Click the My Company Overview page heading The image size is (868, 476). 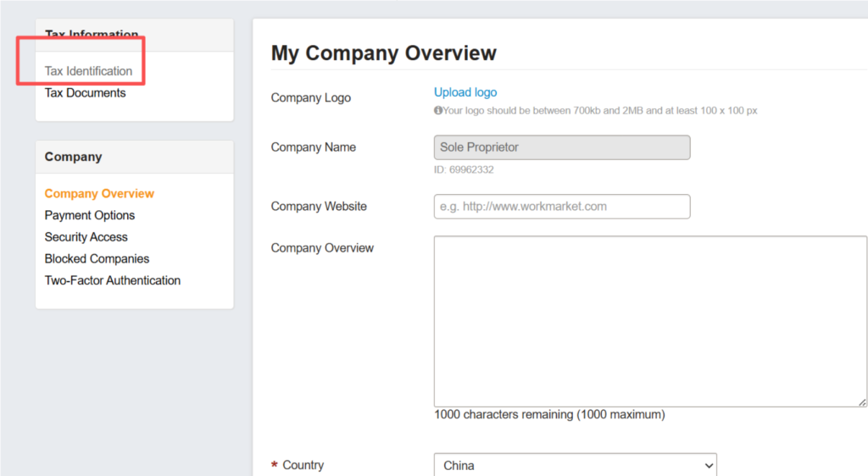point(383,53)
